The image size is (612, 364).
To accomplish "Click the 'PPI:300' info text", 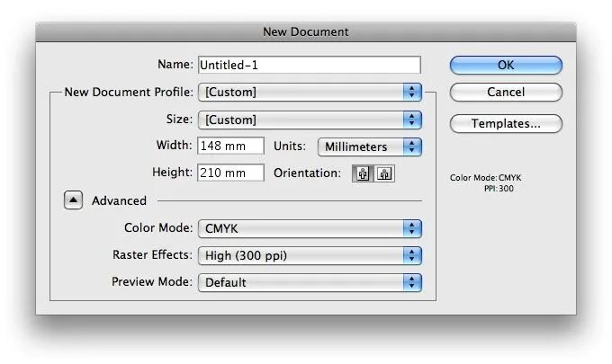I will pyautogui.click(x=499, y=189).
